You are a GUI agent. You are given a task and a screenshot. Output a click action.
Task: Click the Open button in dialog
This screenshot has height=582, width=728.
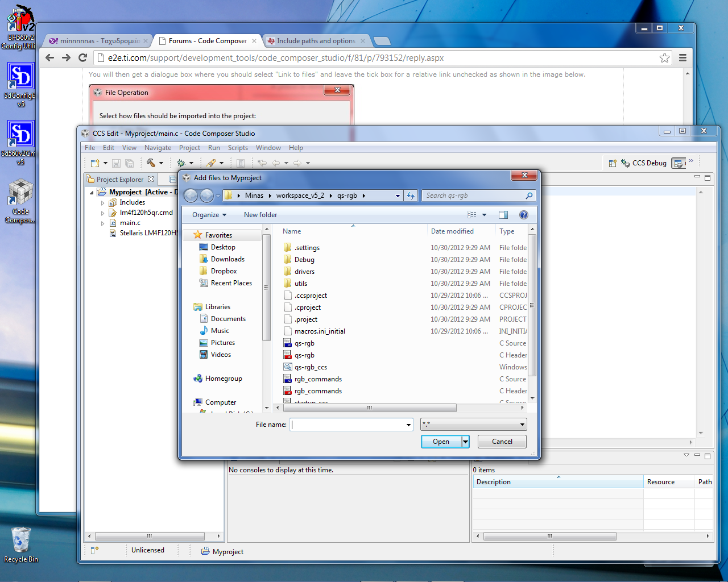pyautogui.click(x=441, y=442)
